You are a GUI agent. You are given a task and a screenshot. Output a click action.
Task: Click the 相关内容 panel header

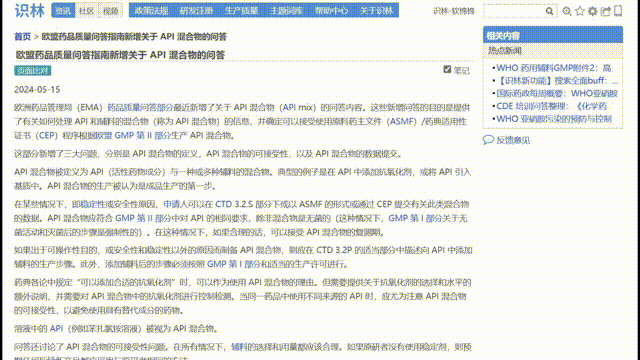point(553,35)
